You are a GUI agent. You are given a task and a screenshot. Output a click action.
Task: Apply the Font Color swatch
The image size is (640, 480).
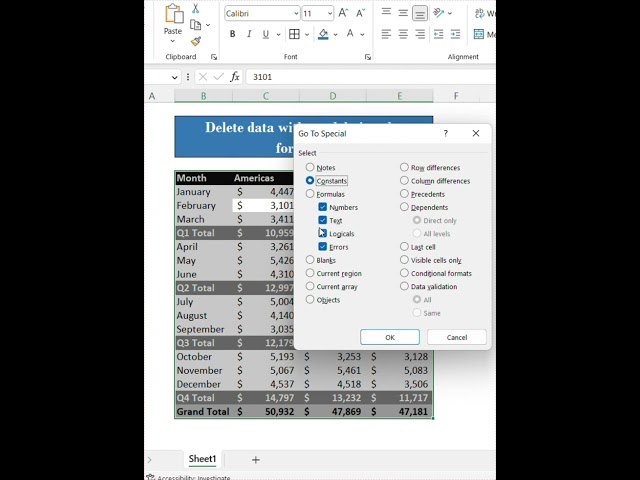coord(350,34)
